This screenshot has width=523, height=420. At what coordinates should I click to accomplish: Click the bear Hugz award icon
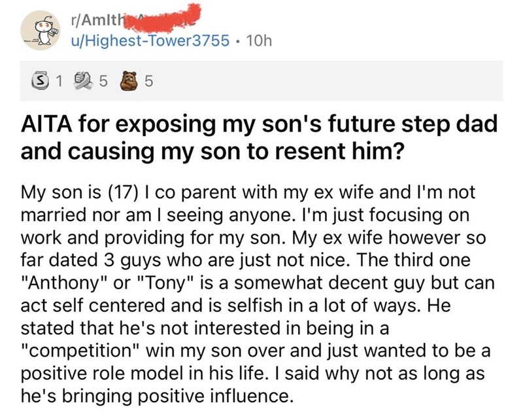129,82
